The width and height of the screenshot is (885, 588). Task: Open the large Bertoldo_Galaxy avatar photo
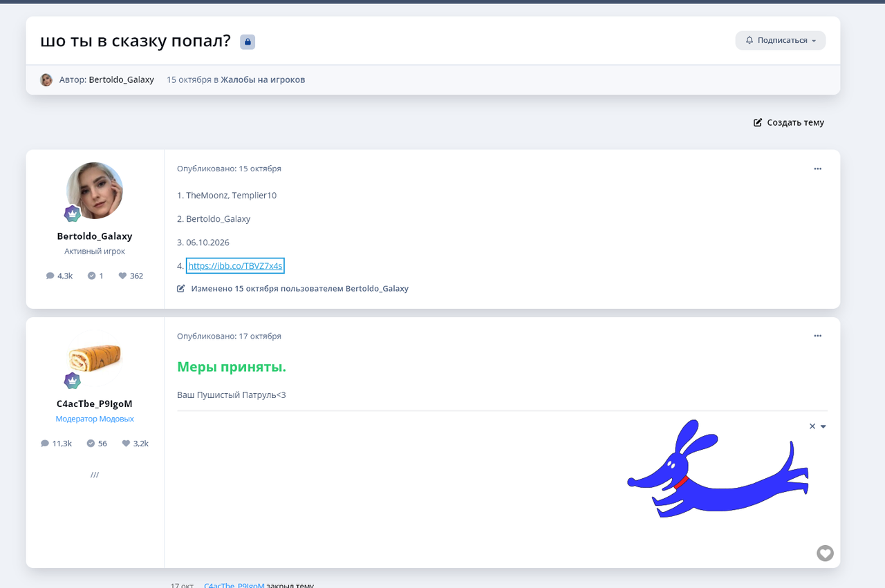click(x=95, y=191)
